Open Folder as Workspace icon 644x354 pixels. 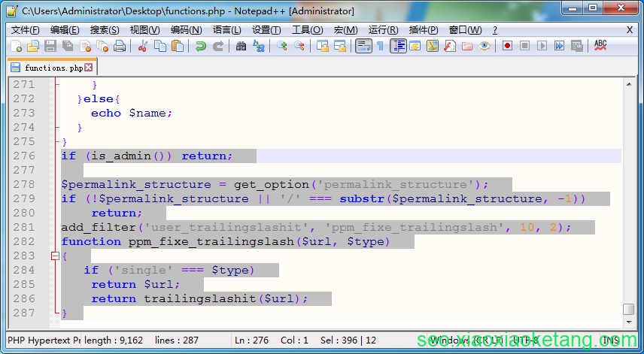(467, 46)
